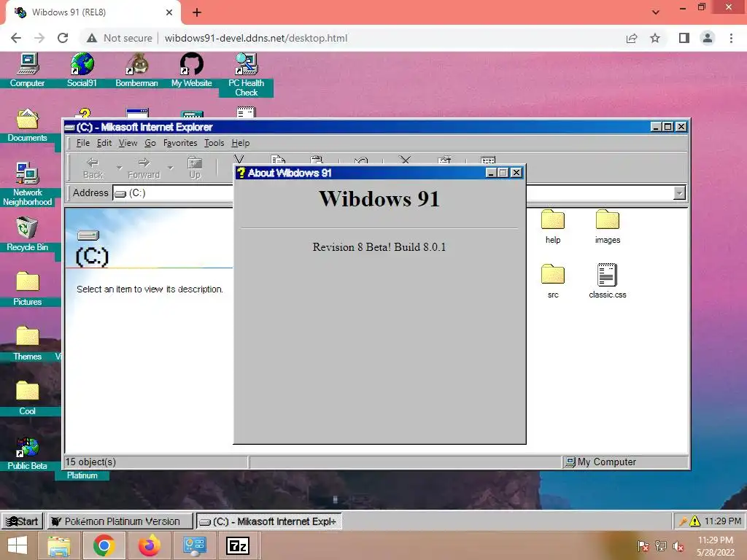
Task: Click the Platinum desktop label
Action: pyautogui.click(x=82, y=475)
